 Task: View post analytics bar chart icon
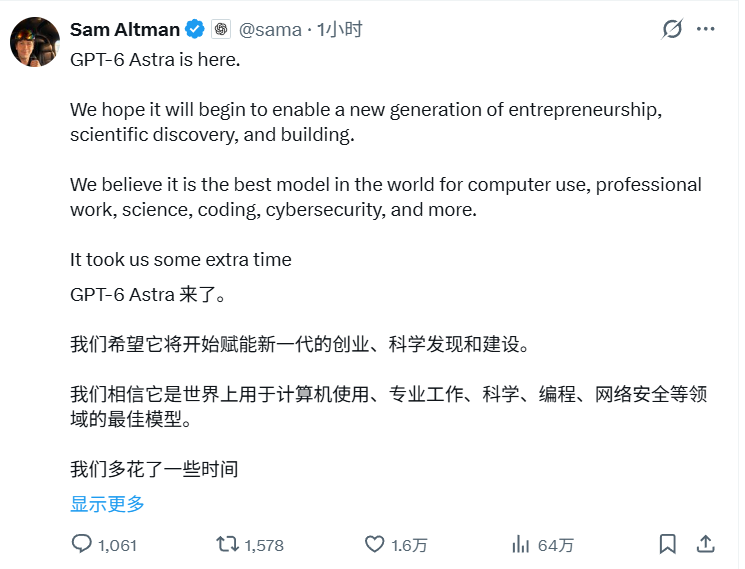click(x=521, y=544)
